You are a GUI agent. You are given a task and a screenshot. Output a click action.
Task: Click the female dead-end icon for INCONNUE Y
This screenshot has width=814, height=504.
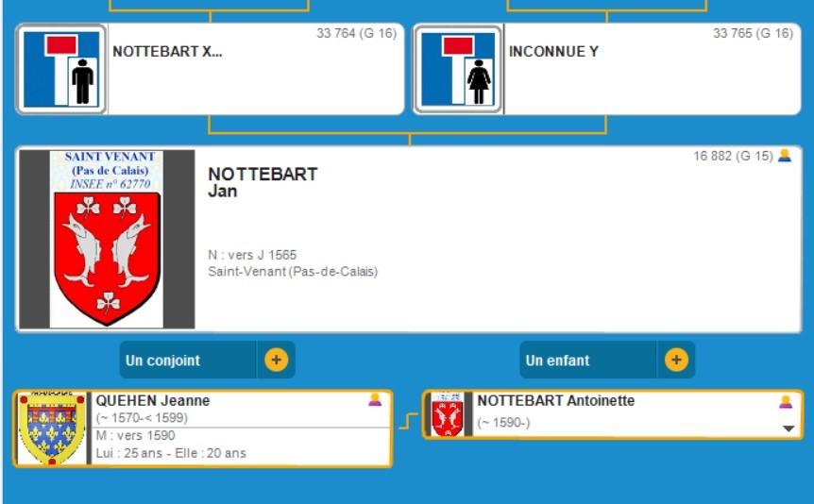tap(459, 69)
